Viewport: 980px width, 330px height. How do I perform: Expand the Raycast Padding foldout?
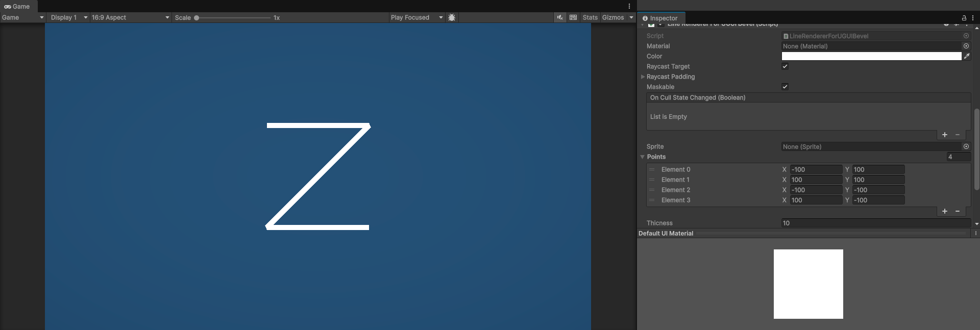(643, 77)
